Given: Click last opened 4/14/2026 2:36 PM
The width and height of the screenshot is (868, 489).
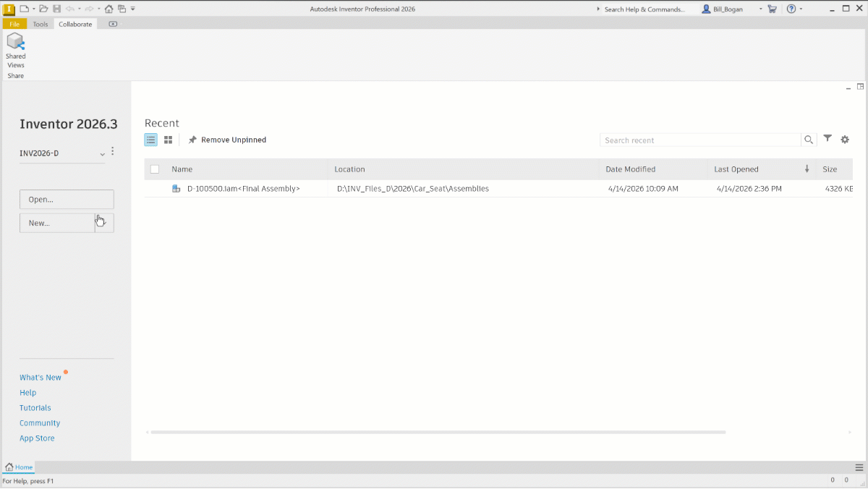Looking at the screenshot, I should click(x=749, y=189).
